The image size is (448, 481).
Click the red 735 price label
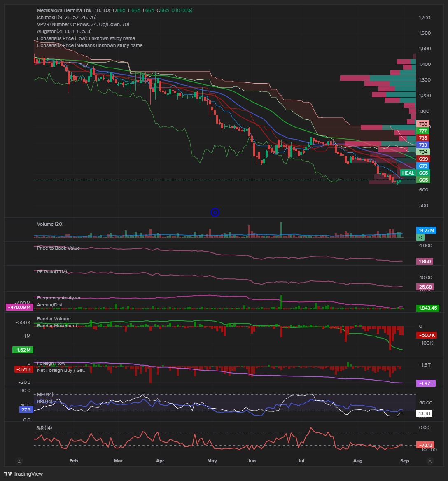423,138
